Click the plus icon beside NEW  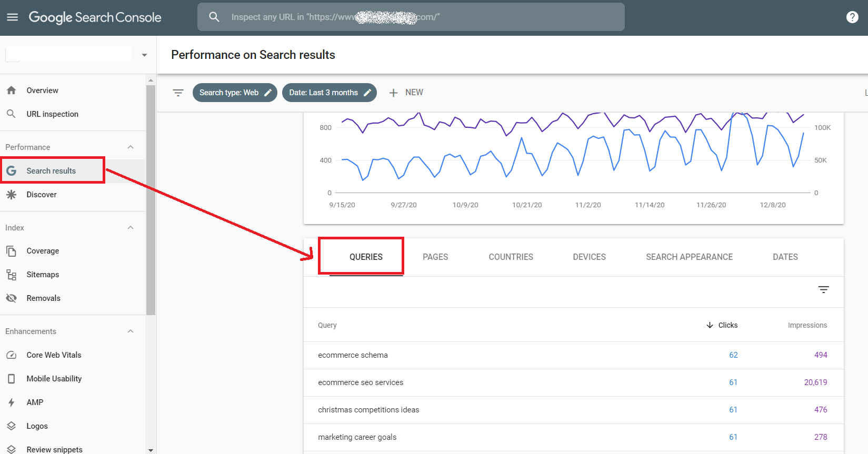coord(393,93)
